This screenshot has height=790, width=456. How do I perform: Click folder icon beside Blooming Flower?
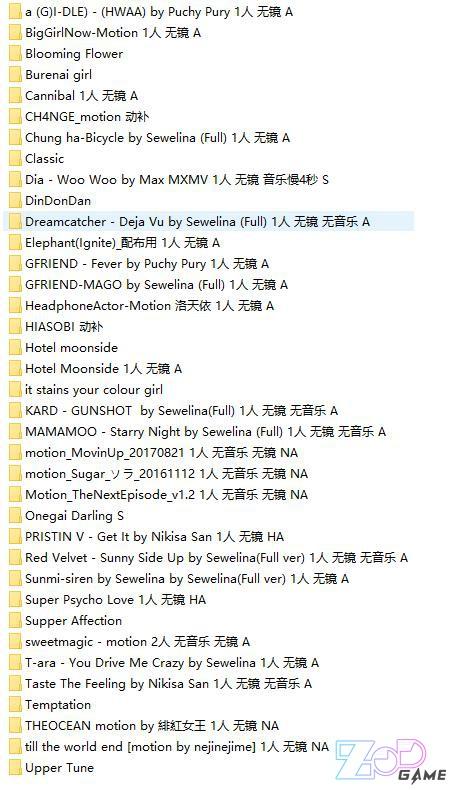pos(15,53)
